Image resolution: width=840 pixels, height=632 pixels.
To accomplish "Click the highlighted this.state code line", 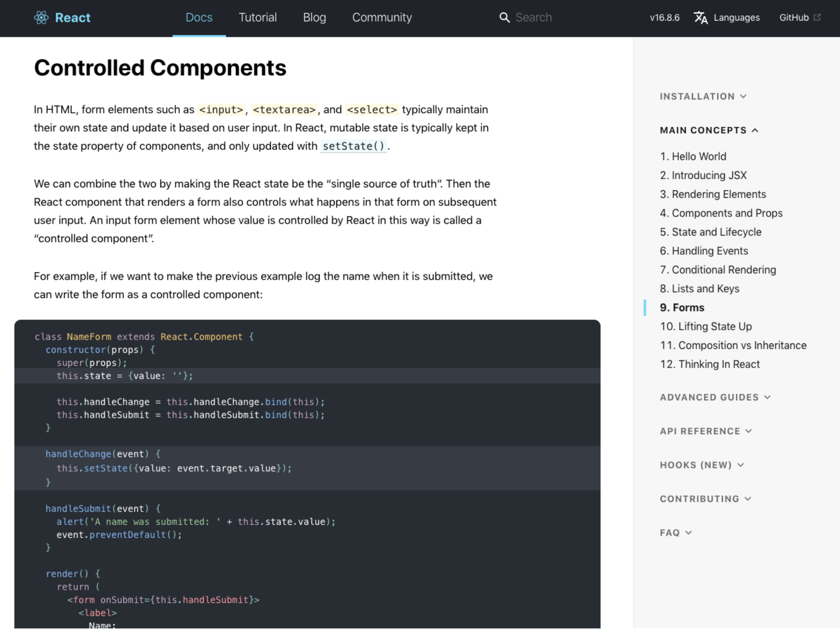I will click(307, 376).
